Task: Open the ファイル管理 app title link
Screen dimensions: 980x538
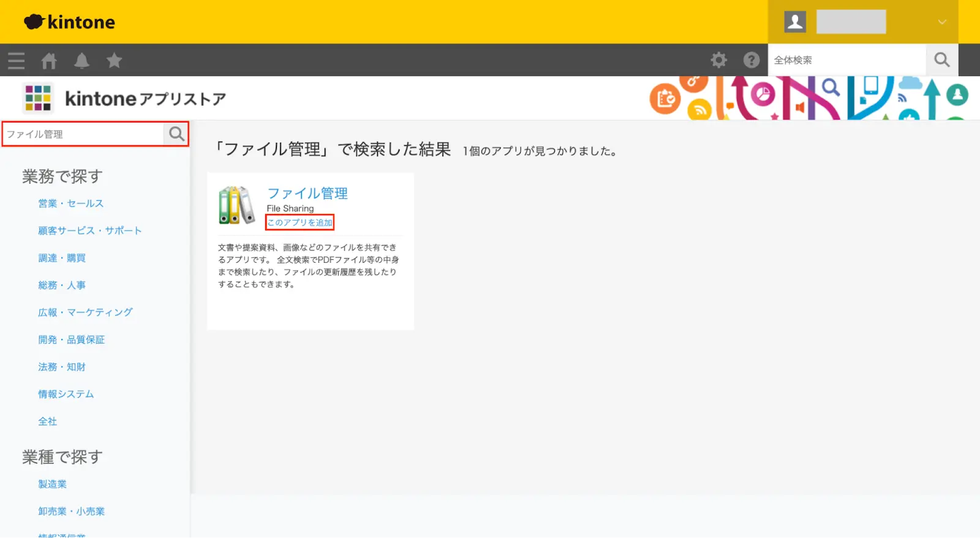Action: (x=307, y=194)
